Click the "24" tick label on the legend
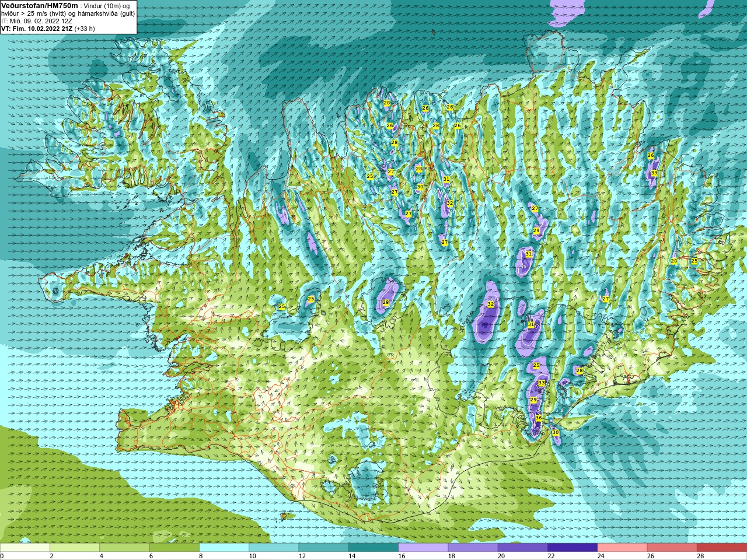This screenshot has height=560, width=747. tap(601, 556)
